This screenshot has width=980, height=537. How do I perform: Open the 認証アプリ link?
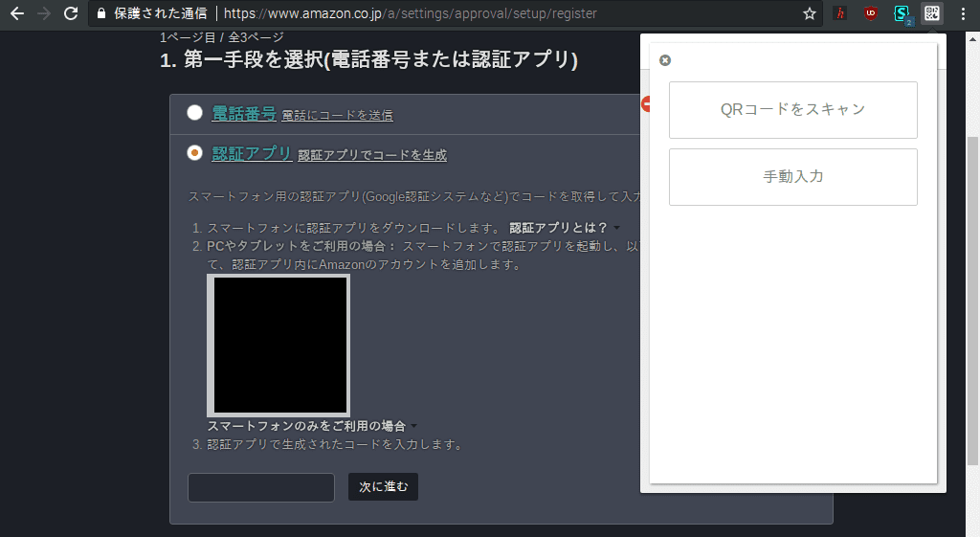[252, 153]
